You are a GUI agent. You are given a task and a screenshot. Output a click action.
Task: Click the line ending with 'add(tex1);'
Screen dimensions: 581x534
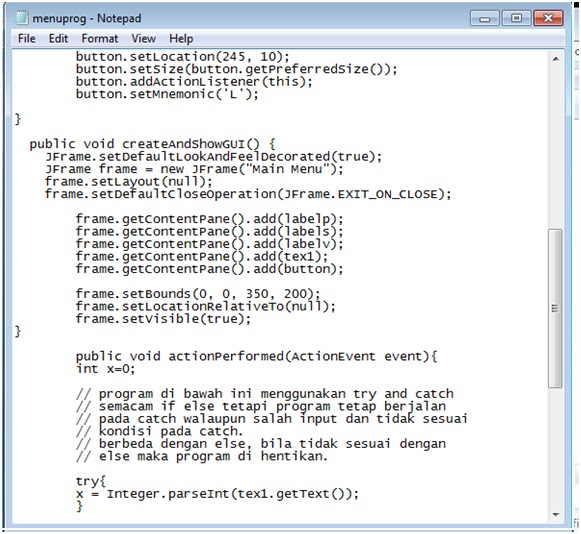(202, 257)
